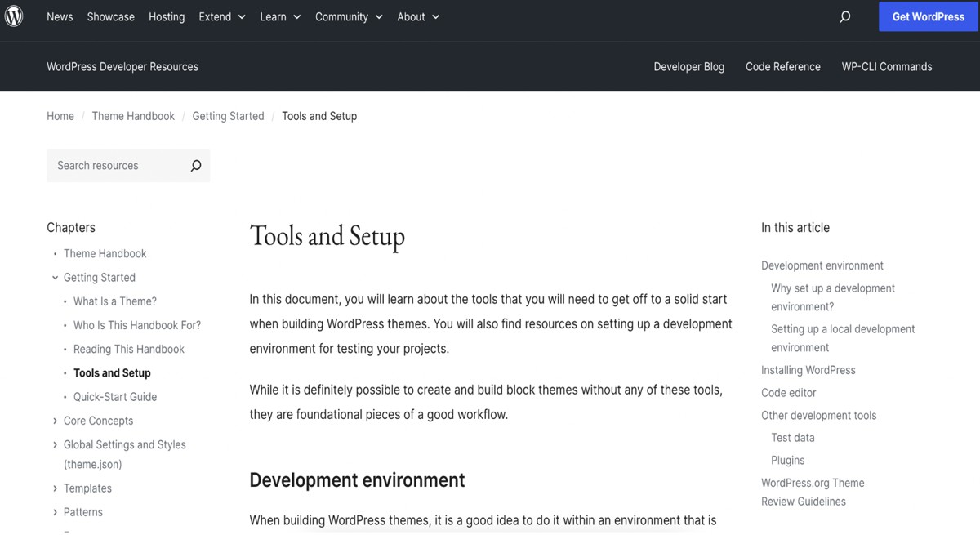This screenshot has height=535, width=980.
Task: Jump to Plugins section
Action: (x=788, y=461)
